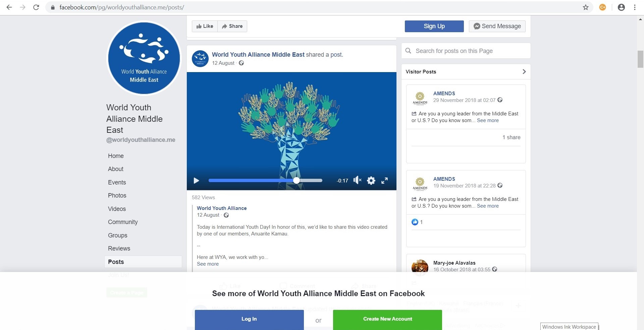Open video settings gear

click(371, 181)
